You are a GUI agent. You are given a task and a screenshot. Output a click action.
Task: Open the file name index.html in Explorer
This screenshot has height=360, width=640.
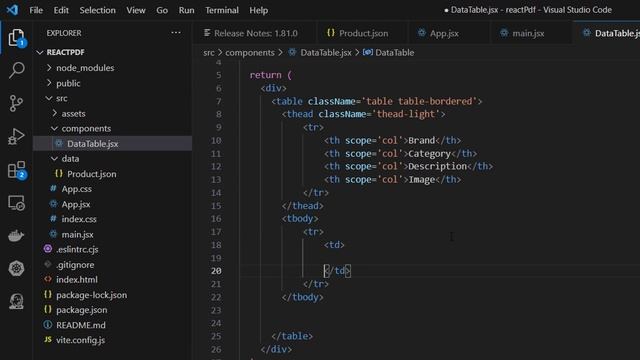[77, 280]
